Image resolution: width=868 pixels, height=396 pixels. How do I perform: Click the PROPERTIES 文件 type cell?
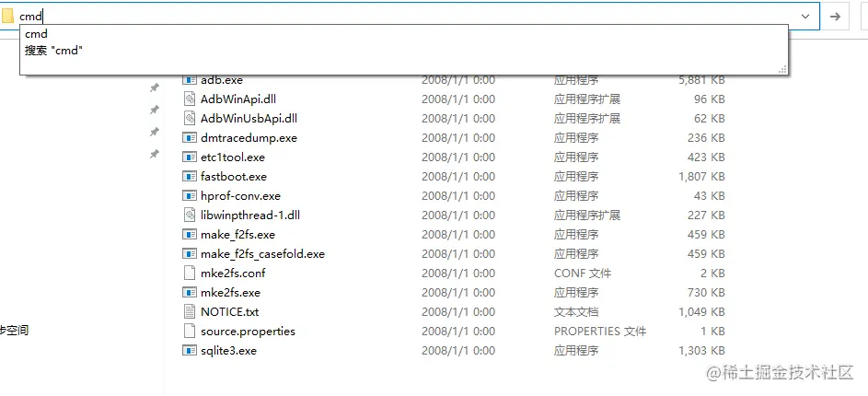pos(600,332)
